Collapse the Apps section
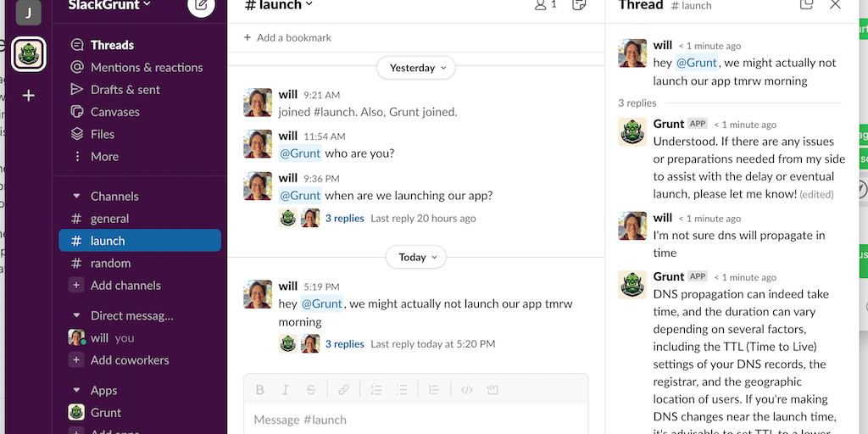 click(x=77, y=391)
